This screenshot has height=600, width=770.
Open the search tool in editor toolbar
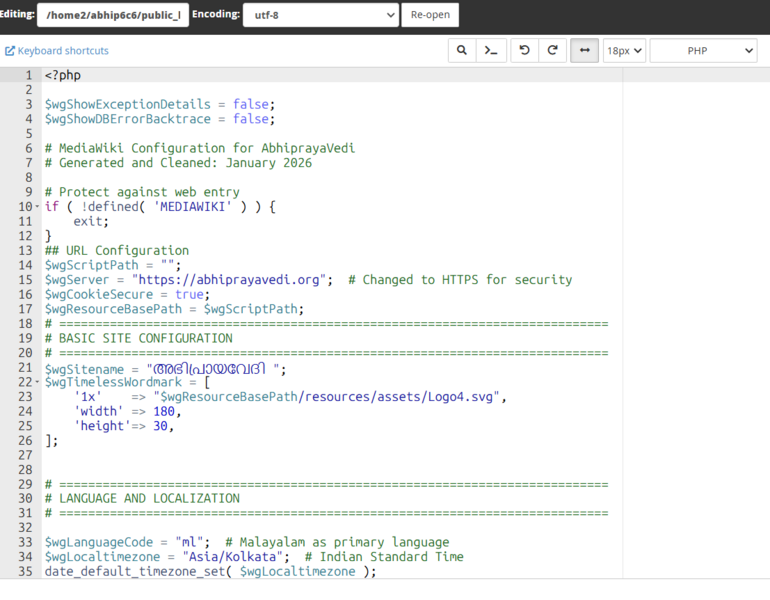(x=462, y=51)
